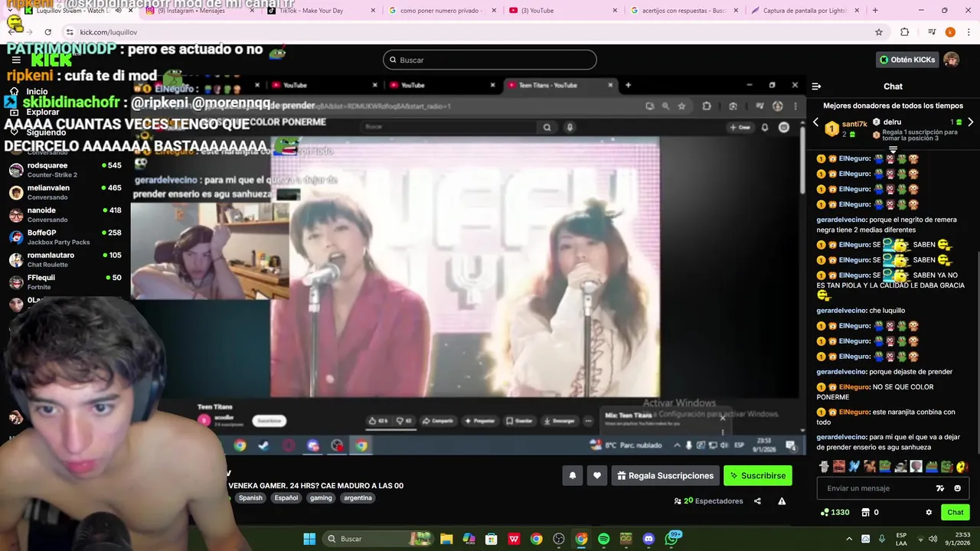The height and width of the screenshot is (551, 980).
Task: Reload the kick.com page
Action: click(x=47, y=32)
